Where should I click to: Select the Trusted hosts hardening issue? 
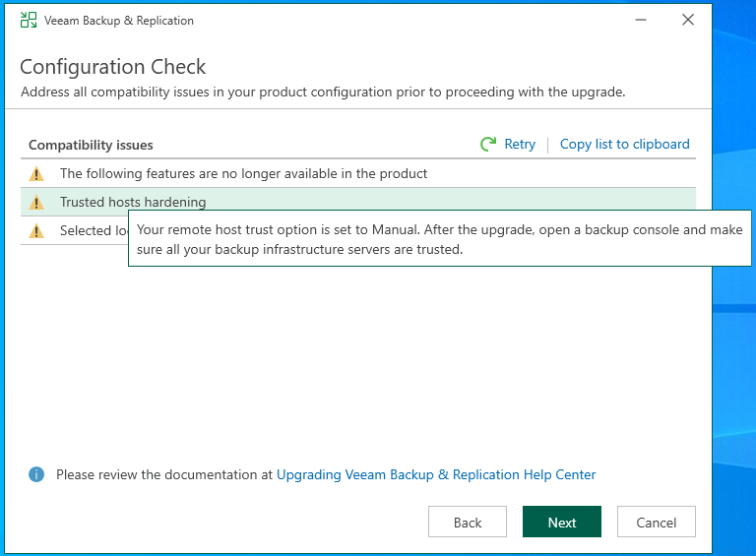pos(133,203)
